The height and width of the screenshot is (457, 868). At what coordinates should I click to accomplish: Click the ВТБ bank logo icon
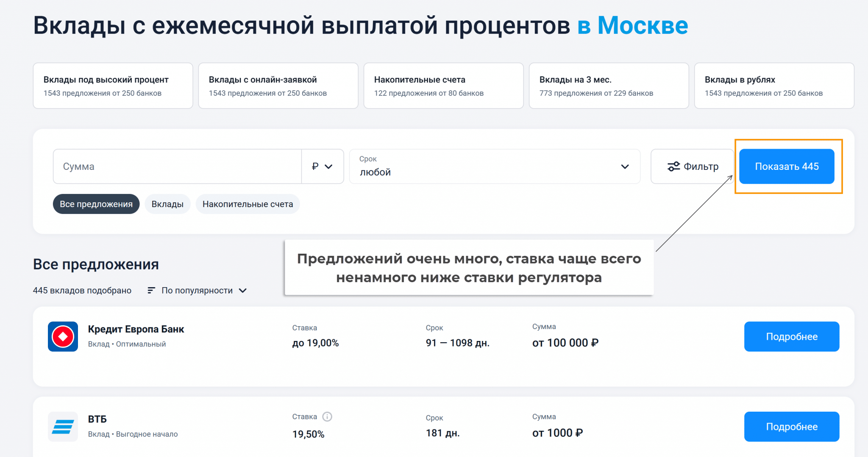pyautogui.click(x=63, y=427)
